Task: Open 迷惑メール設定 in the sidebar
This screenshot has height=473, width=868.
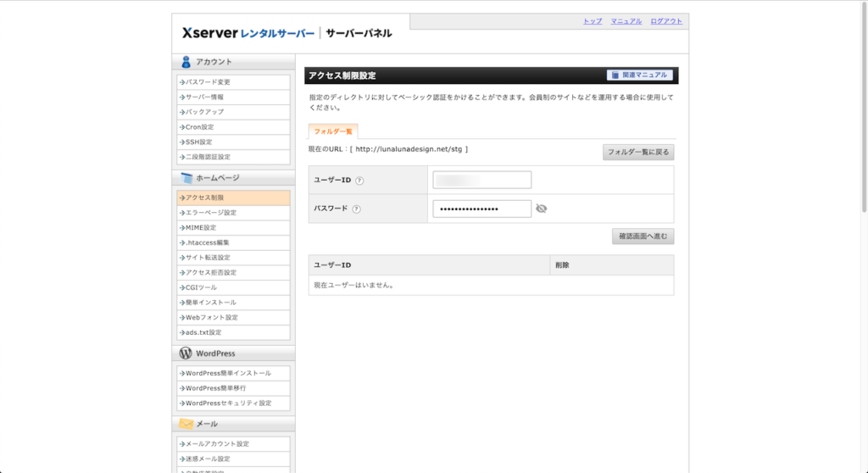Action: (234, 459)
